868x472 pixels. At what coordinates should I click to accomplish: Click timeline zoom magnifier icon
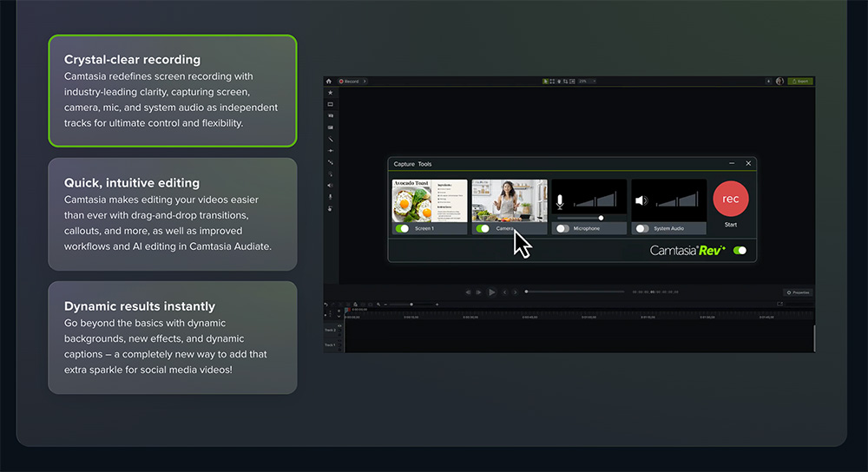point(378,305)
